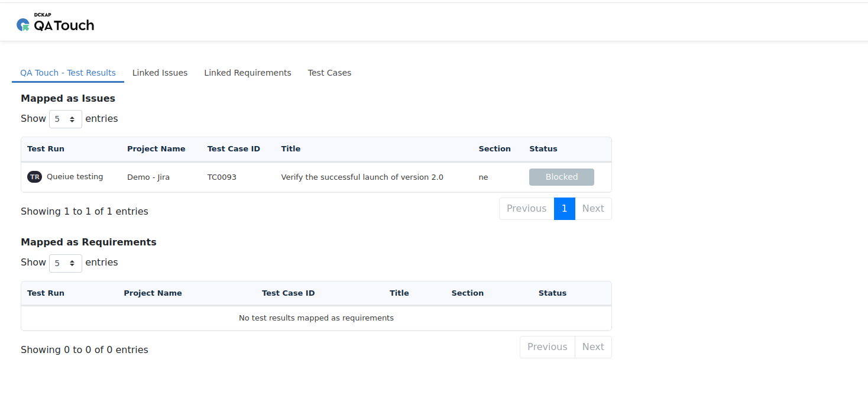The image size is (868, 411).
Task: Click Previous in the issues pagination
Action: pos(526,209)
